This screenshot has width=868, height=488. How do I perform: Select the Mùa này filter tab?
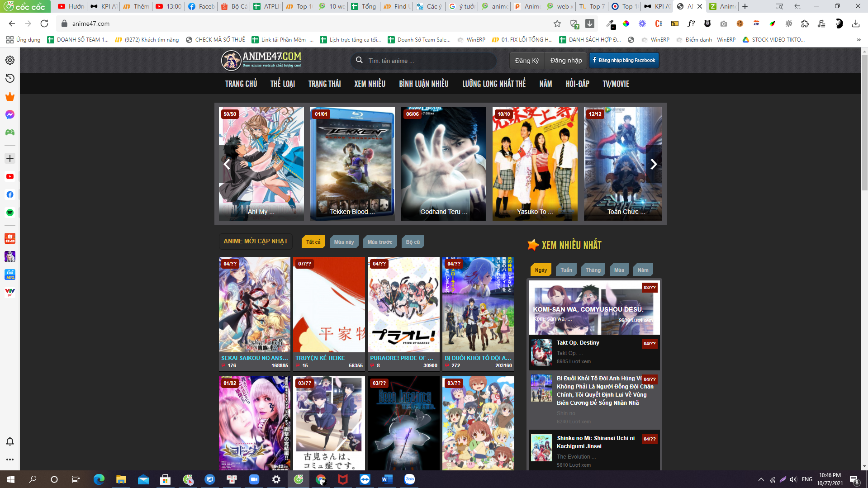[x=344, y=242]
